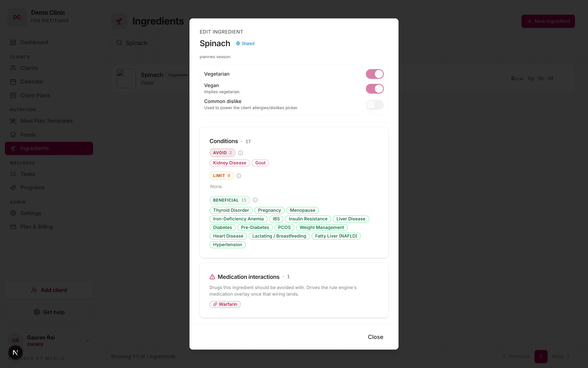Image resolution: width=588 pixels, height=368 pixels.
Task: Go to the Next page
Action: point(561,356)
